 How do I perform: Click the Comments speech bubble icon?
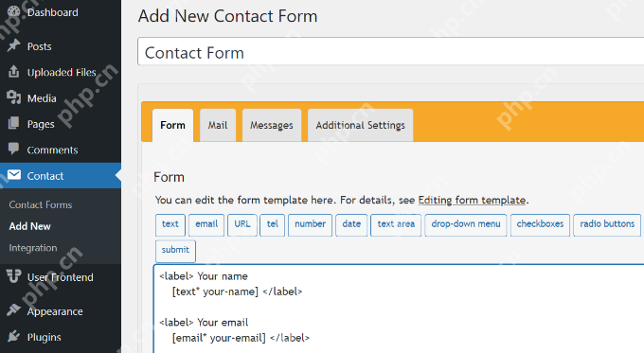(13, 149)
